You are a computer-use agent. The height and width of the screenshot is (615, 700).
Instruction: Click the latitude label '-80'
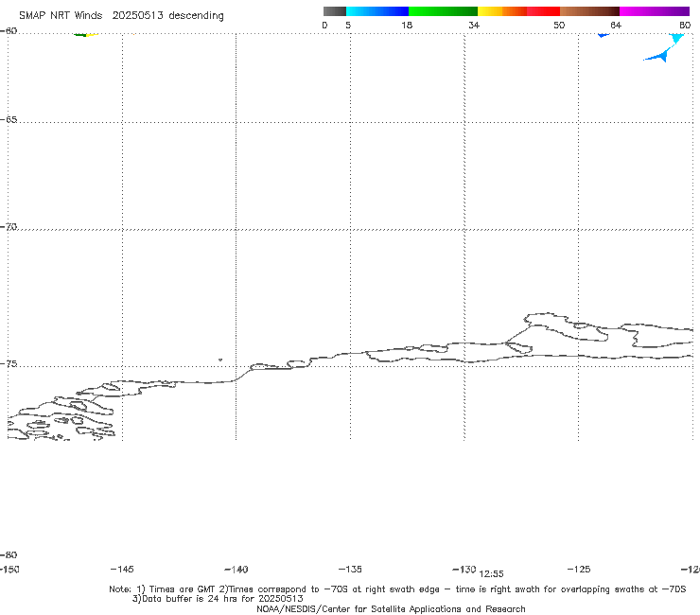(x=9, y=555)
